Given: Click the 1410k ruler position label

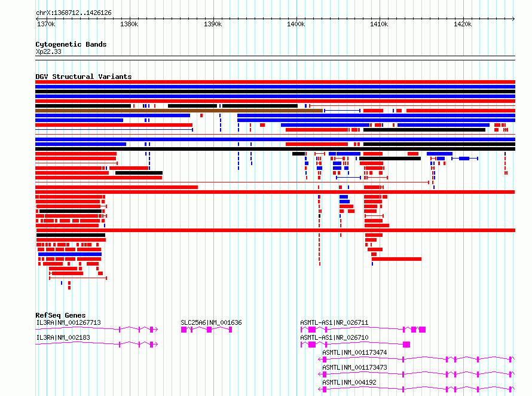Looking at the screenshot, I should (379, 24).
